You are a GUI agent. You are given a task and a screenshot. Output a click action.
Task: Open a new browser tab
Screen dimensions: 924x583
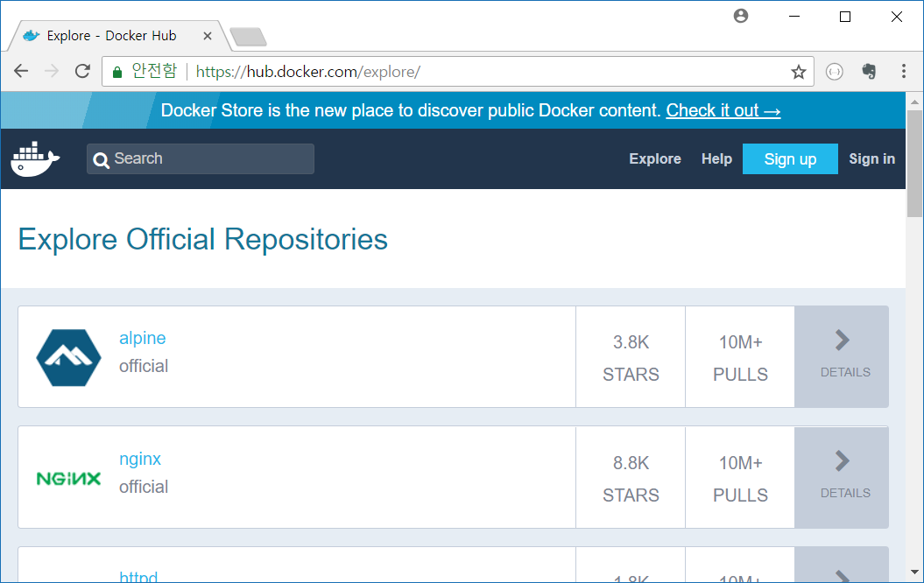tap(248, 37)
